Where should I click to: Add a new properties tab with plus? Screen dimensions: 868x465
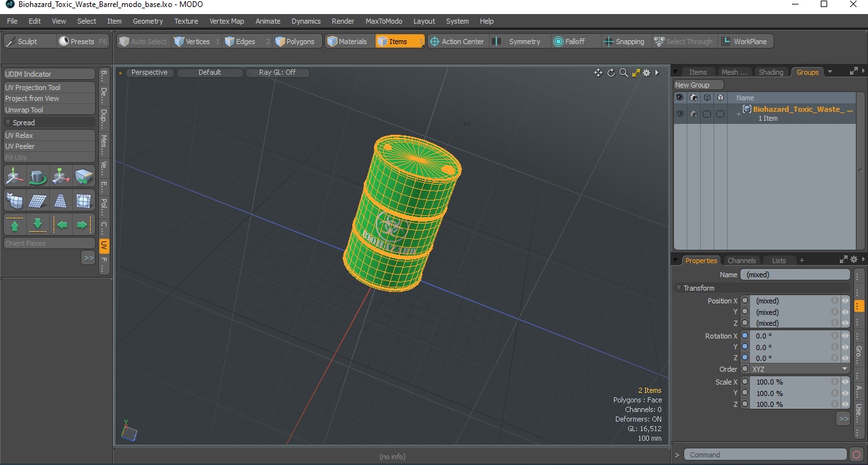click(x=802, y=261)
